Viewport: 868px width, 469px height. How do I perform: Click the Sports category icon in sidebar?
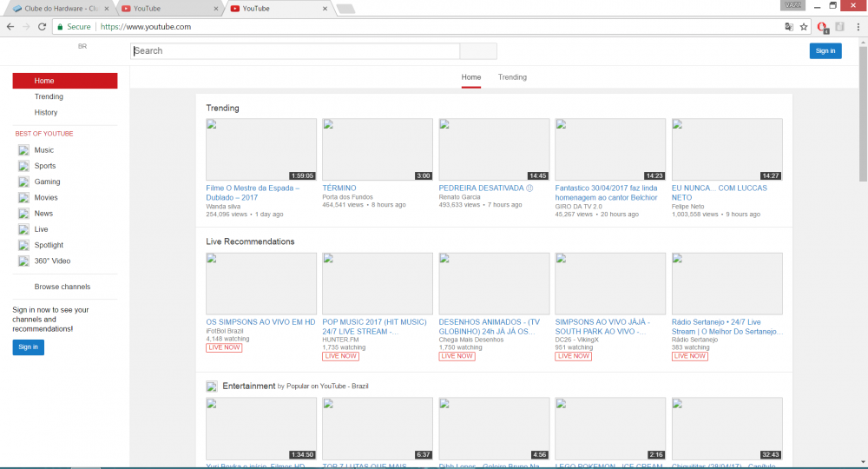(23, 166)
